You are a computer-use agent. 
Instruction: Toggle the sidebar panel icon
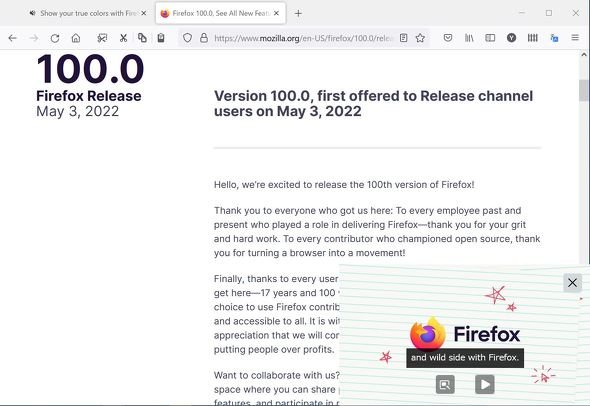tap(490, 38)
